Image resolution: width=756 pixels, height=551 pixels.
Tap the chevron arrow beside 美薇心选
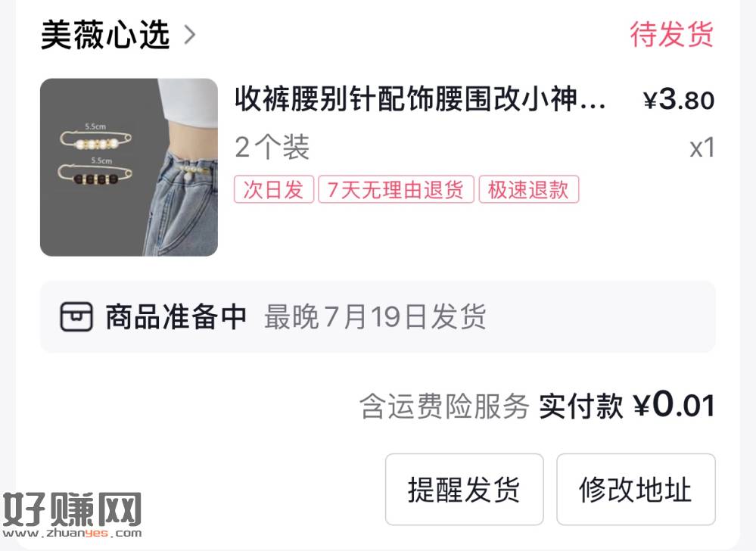click(x=191, y=35)
